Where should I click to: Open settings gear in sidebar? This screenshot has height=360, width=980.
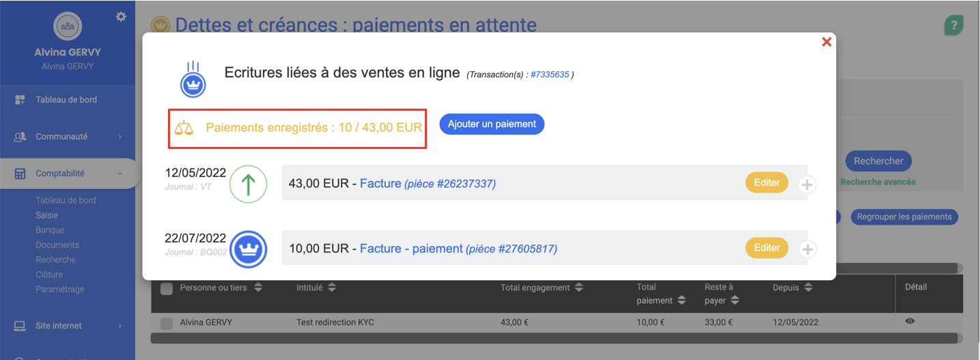click(x=121, y=16)
